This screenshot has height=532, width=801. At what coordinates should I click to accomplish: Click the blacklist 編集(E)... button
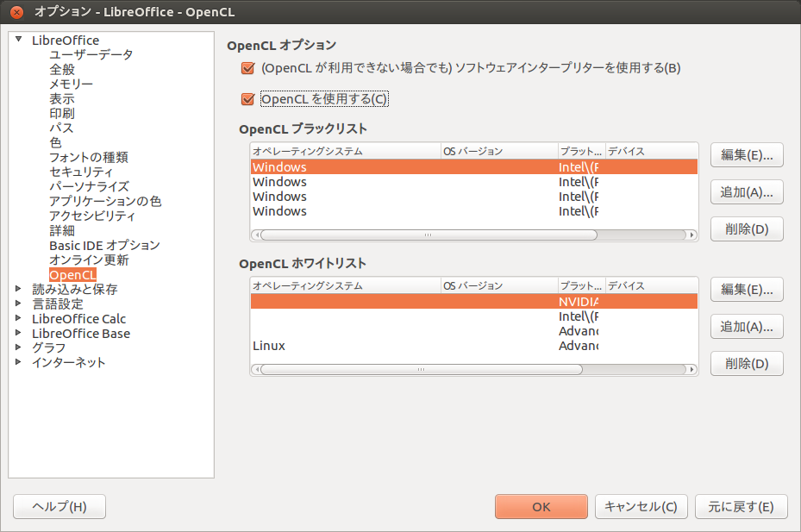click(x=747, y=155)
